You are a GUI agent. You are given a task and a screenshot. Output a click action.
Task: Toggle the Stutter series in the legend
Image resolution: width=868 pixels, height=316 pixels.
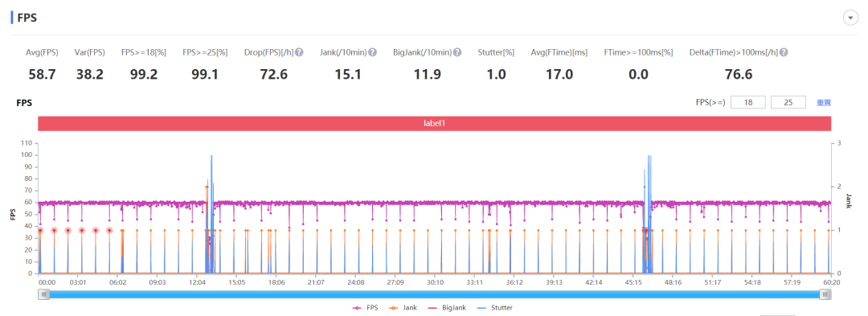(493, 307)
